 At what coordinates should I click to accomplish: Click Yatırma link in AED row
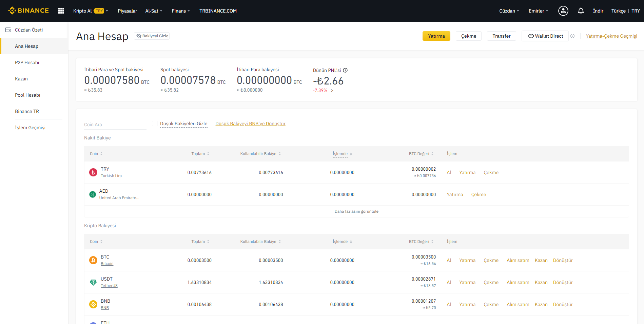coord(455,194)
